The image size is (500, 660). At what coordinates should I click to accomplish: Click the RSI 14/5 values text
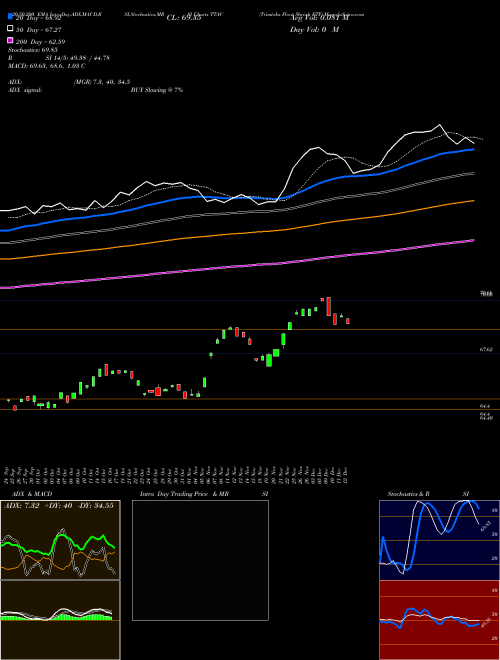[77, 58]
